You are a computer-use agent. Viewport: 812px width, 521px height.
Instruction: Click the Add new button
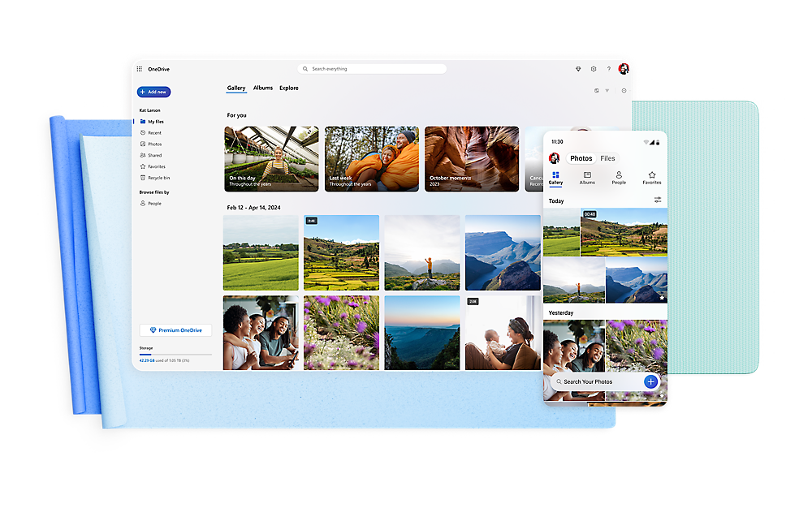click(153, 92)
